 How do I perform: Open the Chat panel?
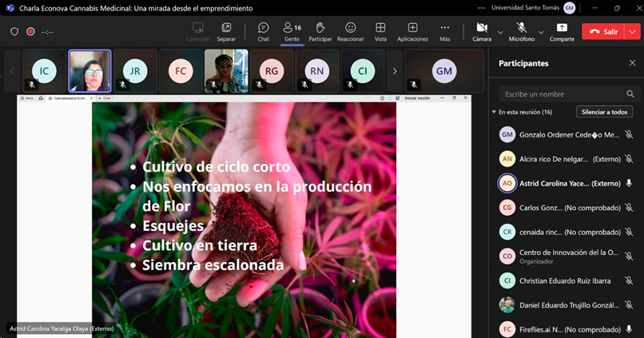click(263, 31)
